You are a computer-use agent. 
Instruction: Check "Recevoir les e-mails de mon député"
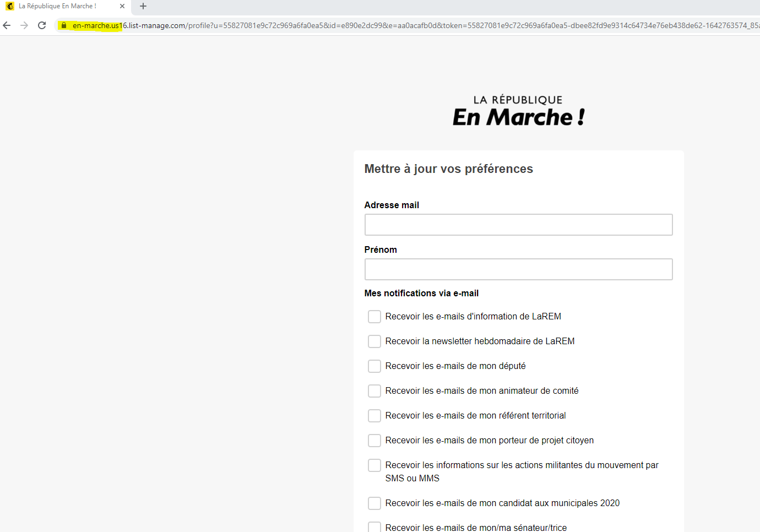[374, 366]
